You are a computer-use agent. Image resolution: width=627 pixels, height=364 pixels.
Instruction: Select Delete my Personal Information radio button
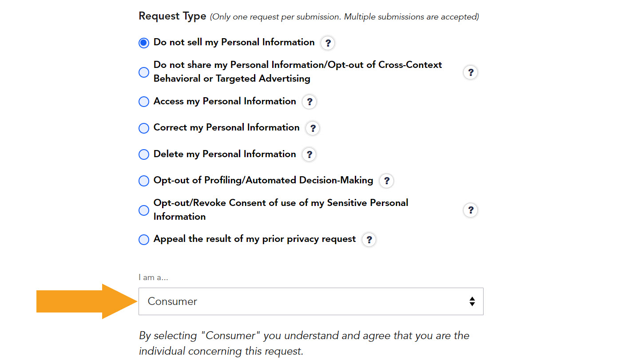pyautogui.click(x=144, y=154)
